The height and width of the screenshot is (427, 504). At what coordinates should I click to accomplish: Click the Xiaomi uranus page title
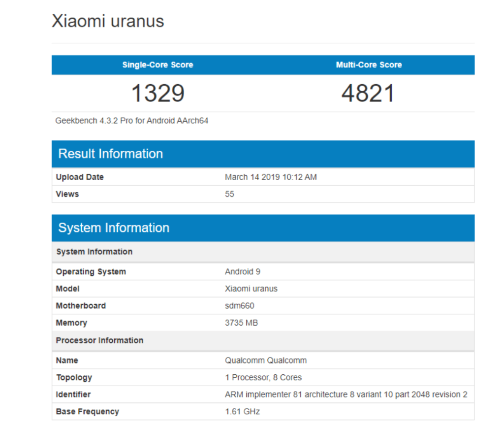(108, 21)
